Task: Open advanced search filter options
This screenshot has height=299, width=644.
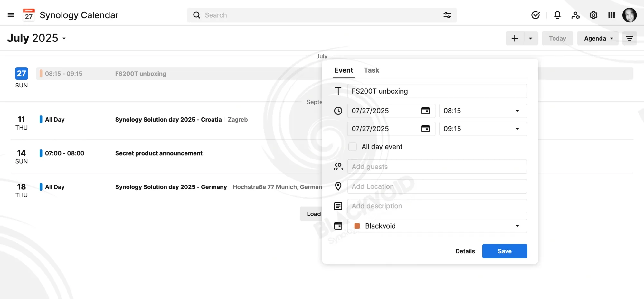Action: pyautogui.click(x=447, y=15)
